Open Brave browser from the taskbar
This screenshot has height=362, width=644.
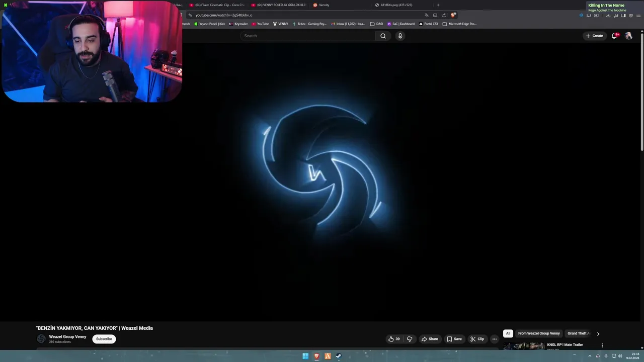[x=316, y=356]
